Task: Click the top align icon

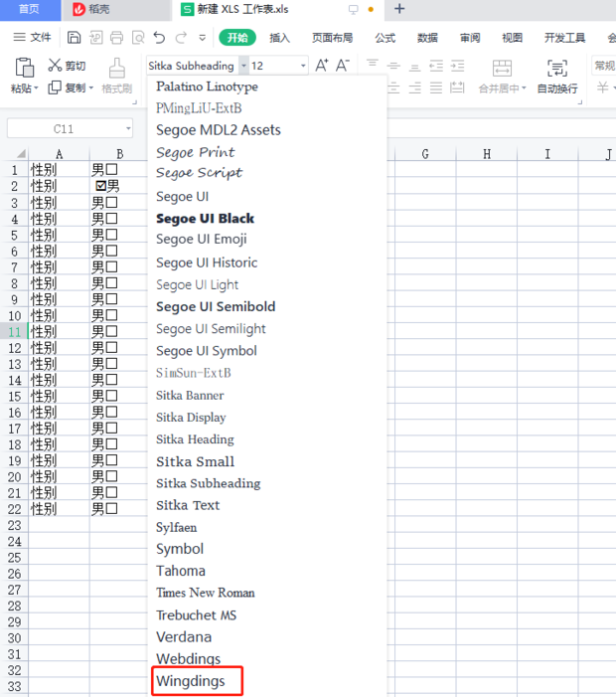Action: point(373,65)
